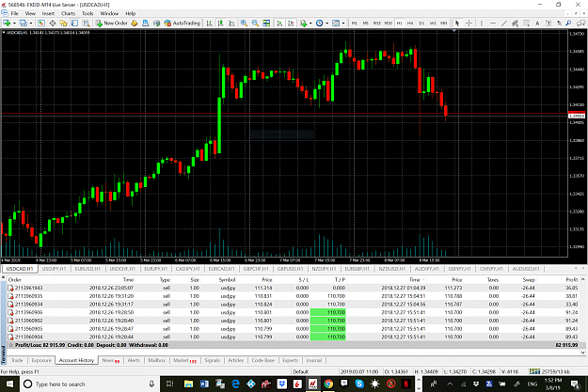Open the Trade tab in Terminal
Viewport: 588px width, 392px height.
pyautogui.click(x=17, y=360)
